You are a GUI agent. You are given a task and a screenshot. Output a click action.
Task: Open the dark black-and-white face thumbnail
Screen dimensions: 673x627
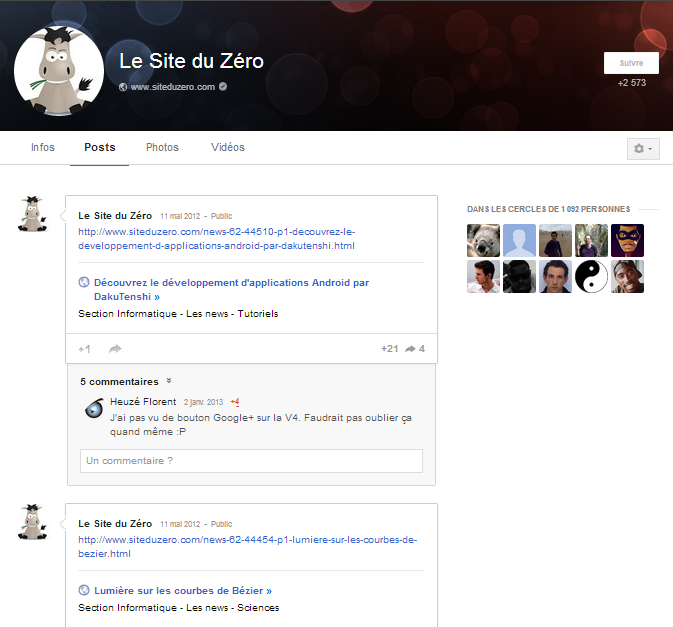click(519, 276)
